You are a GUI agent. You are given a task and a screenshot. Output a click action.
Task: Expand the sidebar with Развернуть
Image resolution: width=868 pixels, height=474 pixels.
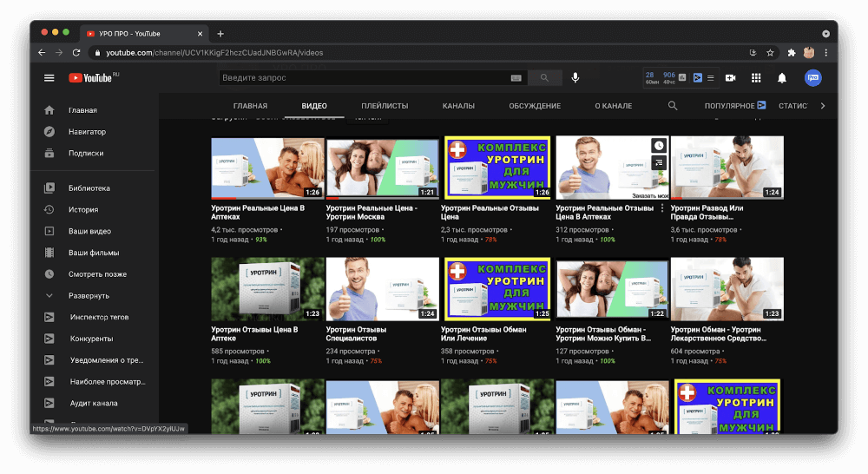pyautogui.click(x=88, y=296)
